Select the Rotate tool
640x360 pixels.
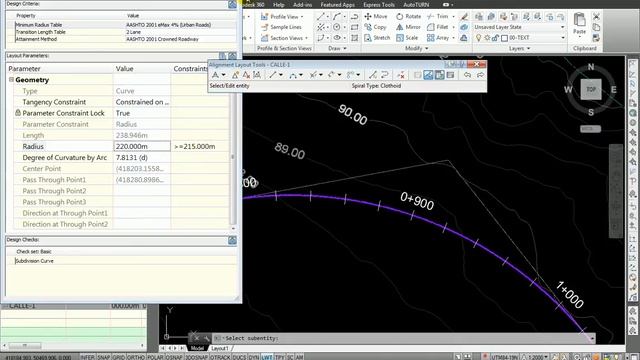coord(408,16)
